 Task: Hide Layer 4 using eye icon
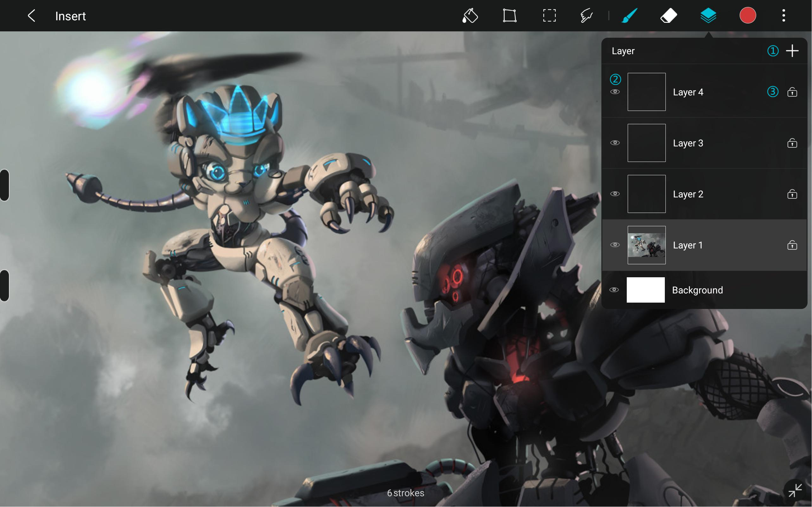[615, 92]
